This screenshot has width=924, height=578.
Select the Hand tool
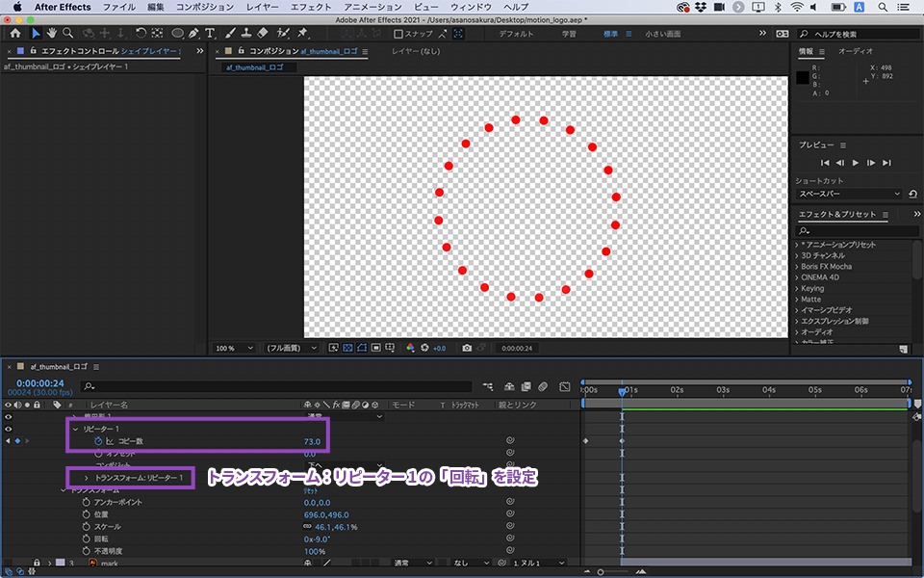(52, 34)
